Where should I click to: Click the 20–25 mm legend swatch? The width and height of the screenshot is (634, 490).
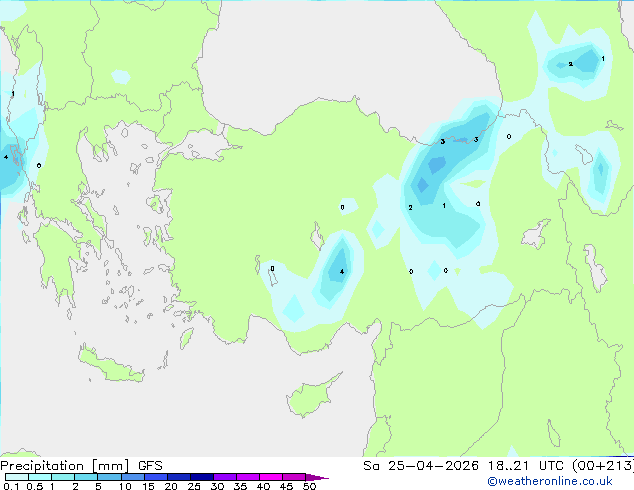point(179,477)
